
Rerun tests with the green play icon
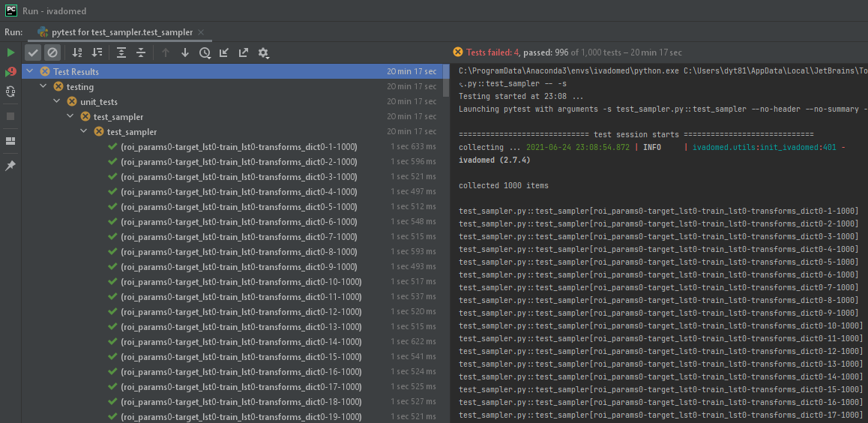tap(10, 53)
